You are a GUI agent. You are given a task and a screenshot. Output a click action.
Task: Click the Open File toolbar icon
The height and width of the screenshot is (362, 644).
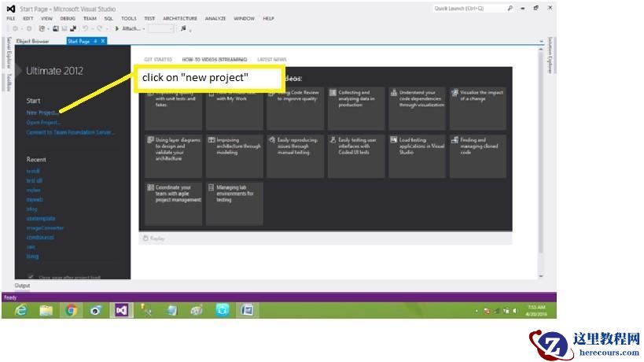coord(56,29)
